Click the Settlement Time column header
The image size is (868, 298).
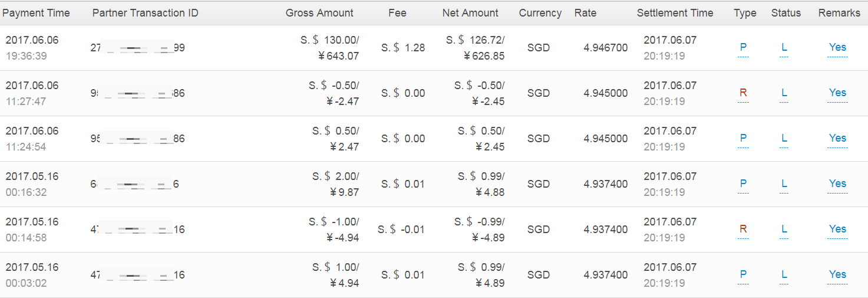pos(675,13)
